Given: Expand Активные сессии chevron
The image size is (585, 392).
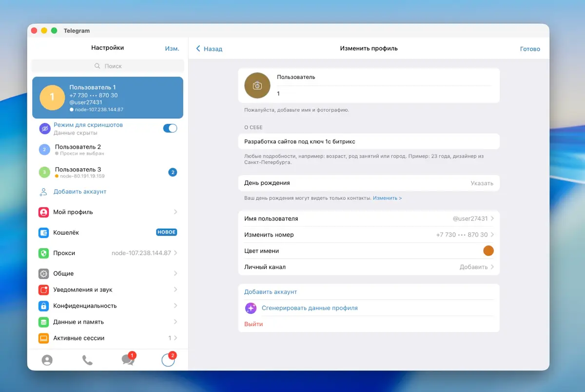Looking at the screenshot, I should coord(175,338).
